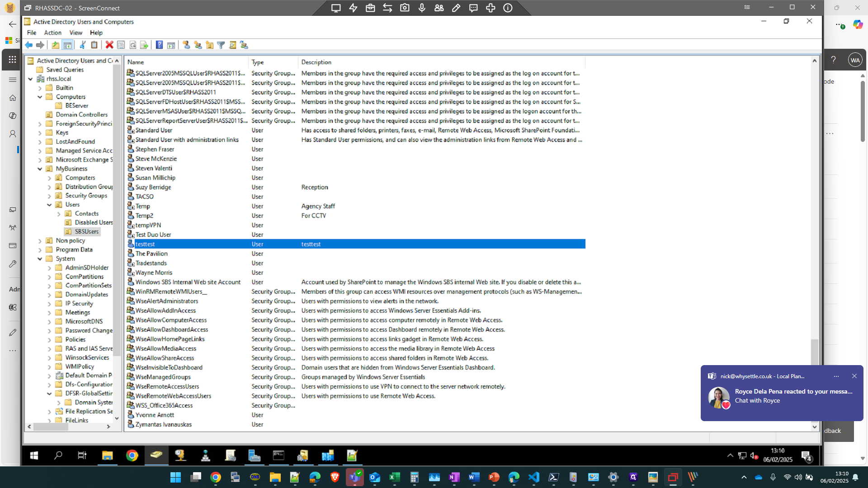Click the Show/Hide Action Pane icon
The image size is (868, 488).
coord(171,45)
